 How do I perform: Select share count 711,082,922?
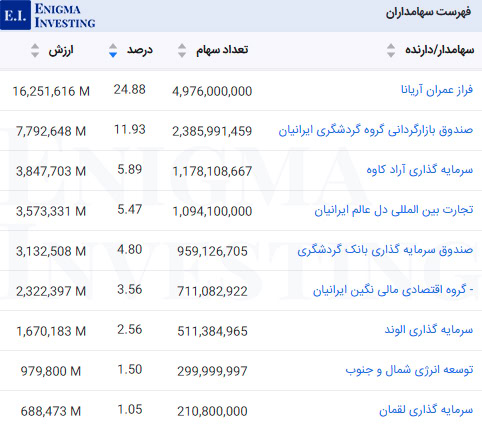point(212,291)
